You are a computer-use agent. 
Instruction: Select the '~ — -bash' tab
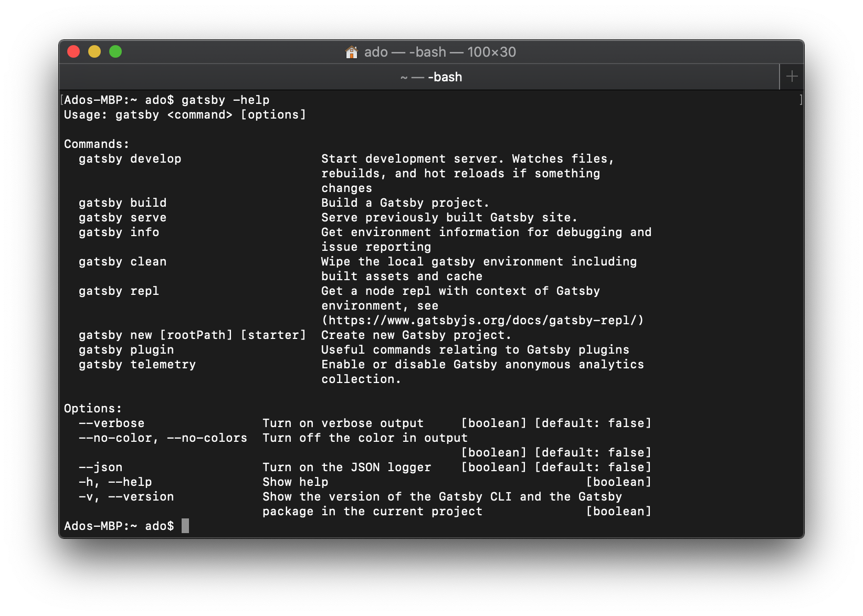[x=419, y=77]
